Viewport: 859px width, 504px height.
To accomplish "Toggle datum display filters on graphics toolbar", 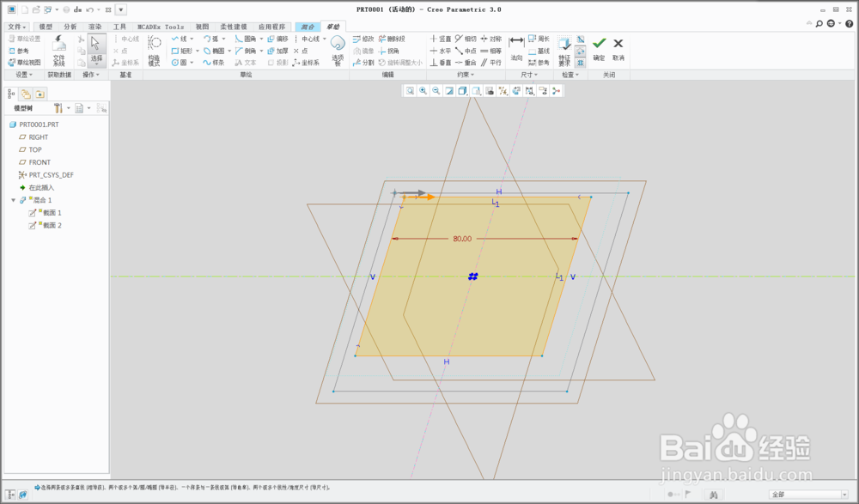I will (503, 91).
